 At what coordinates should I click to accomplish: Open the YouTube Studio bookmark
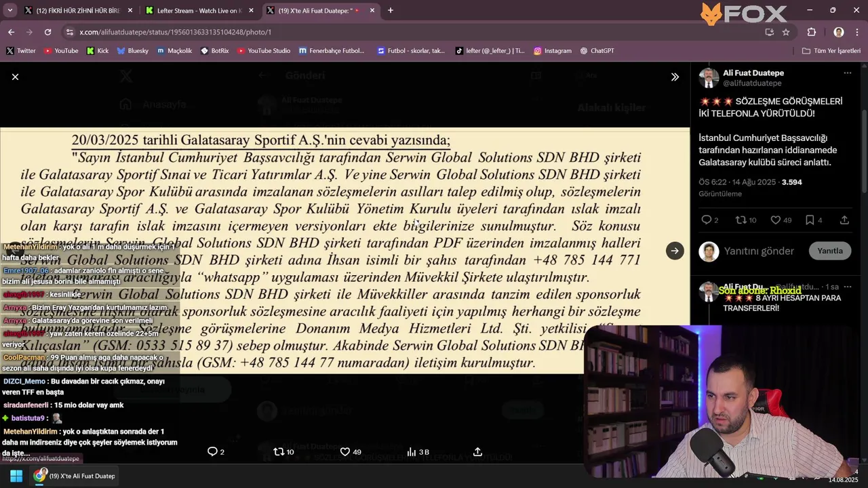(x=263, y=51)
